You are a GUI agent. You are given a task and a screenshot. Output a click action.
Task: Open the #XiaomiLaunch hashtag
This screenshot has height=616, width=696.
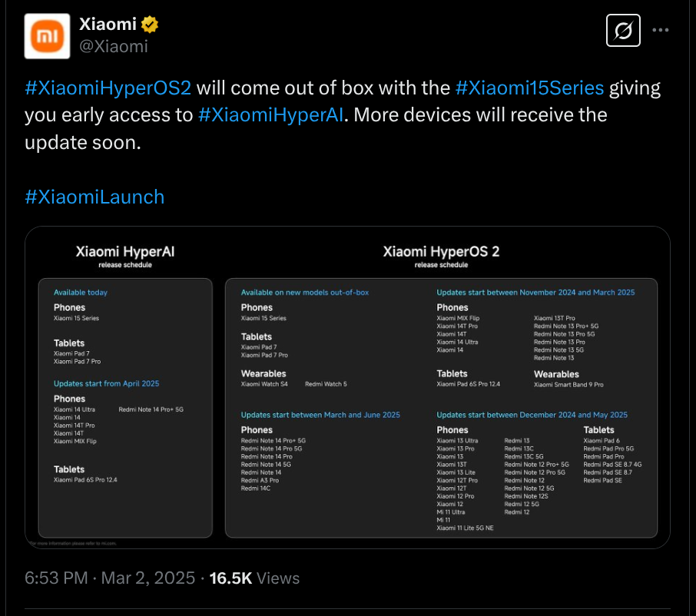(x=94, y=197)
